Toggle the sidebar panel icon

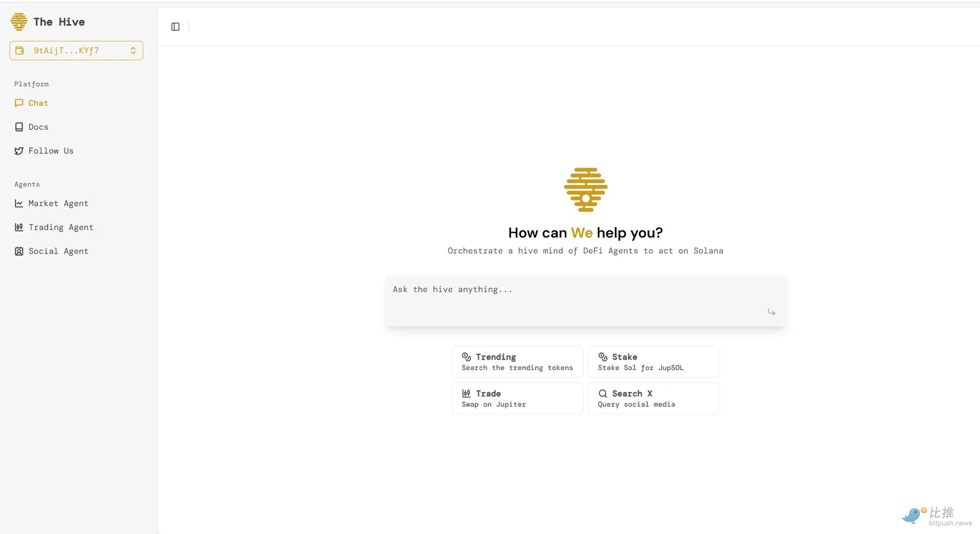click(x=175, y=27)
